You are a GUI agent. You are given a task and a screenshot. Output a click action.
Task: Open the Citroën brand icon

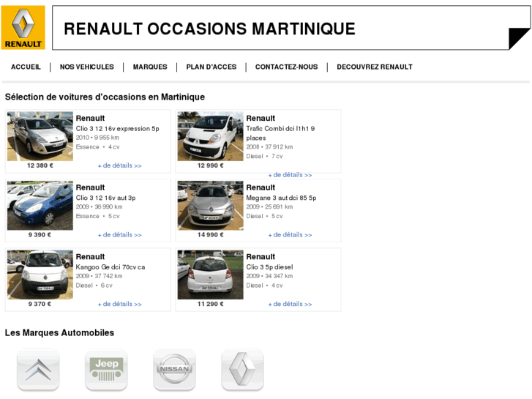pyautogui.click(x=38, y=370)
